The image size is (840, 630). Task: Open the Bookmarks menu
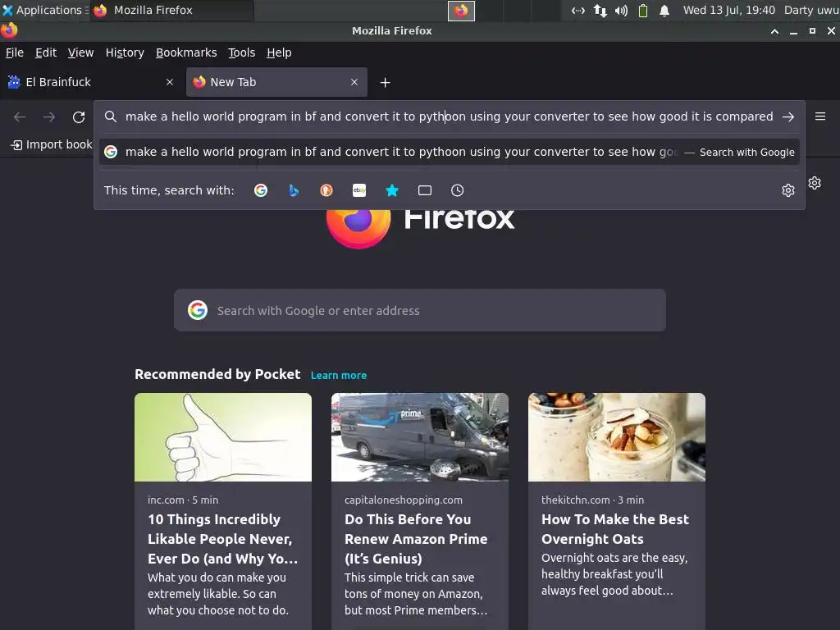coord(186,52)
